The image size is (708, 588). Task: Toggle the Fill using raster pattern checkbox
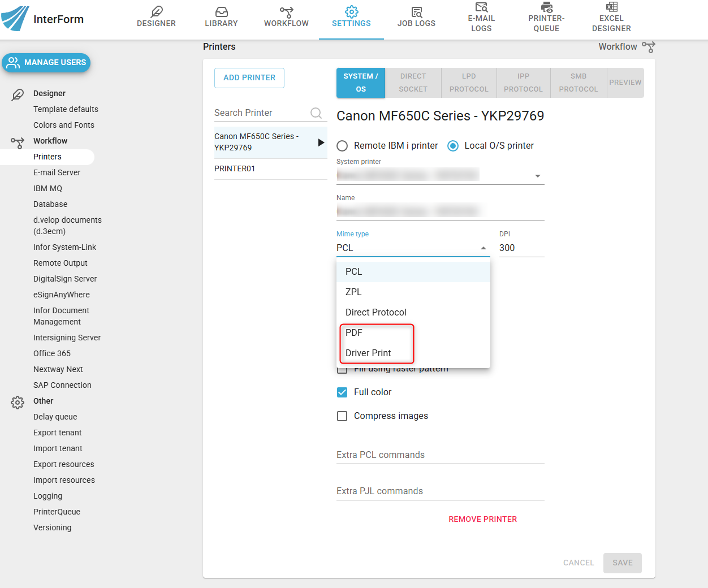tap(342, 370)
